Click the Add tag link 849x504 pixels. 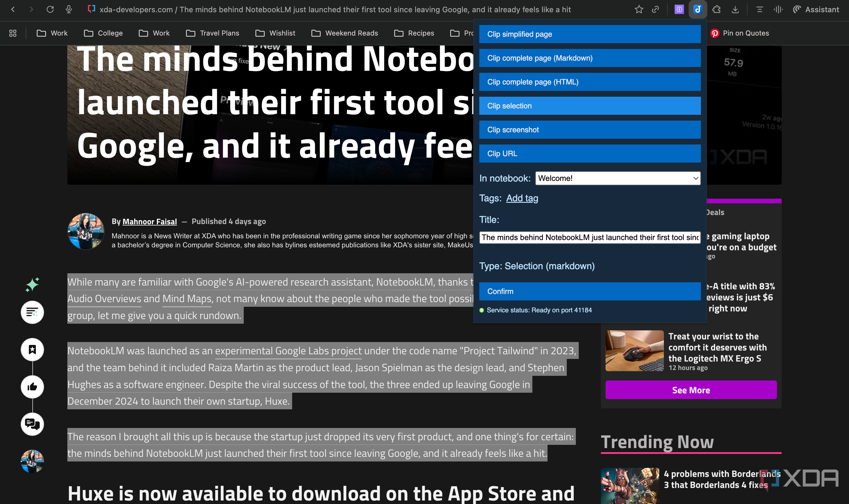522,198
